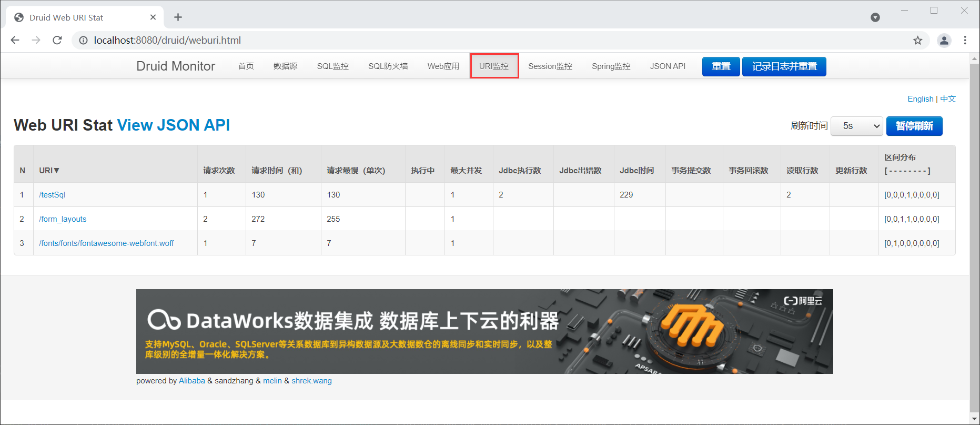
Task: Click distribution [0,0,0,1,0,0,0,0] for /testSql
Action: point(912,195)
